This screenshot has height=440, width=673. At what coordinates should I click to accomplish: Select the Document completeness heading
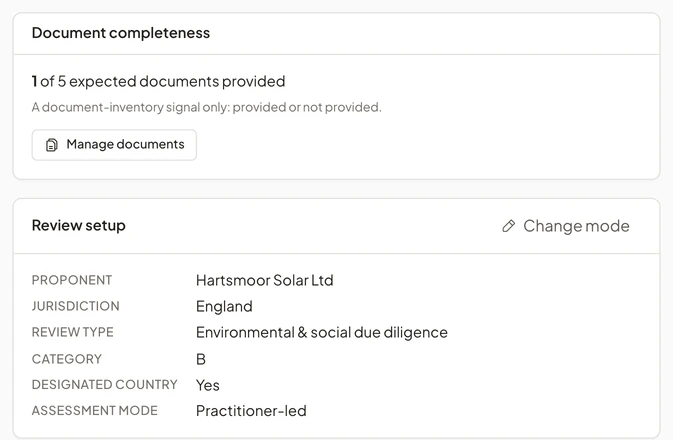point(121,33)
